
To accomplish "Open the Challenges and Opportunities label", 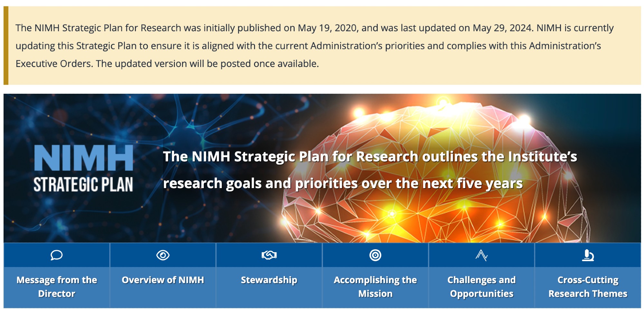I will coord(481,287).
